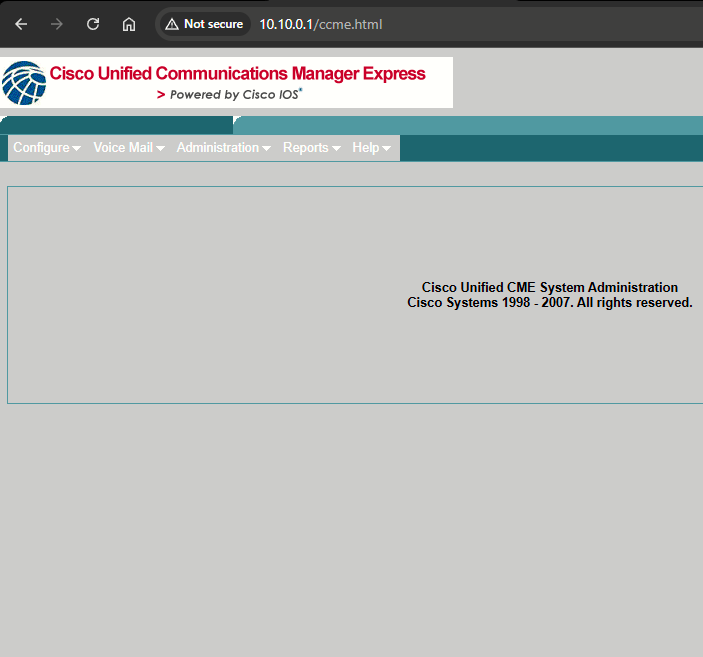Image resolution: width=703 pixels, height=657 pixels.
Task: Click the Powered by Cisco IOS tagline
Action: [x=230, y=95]
